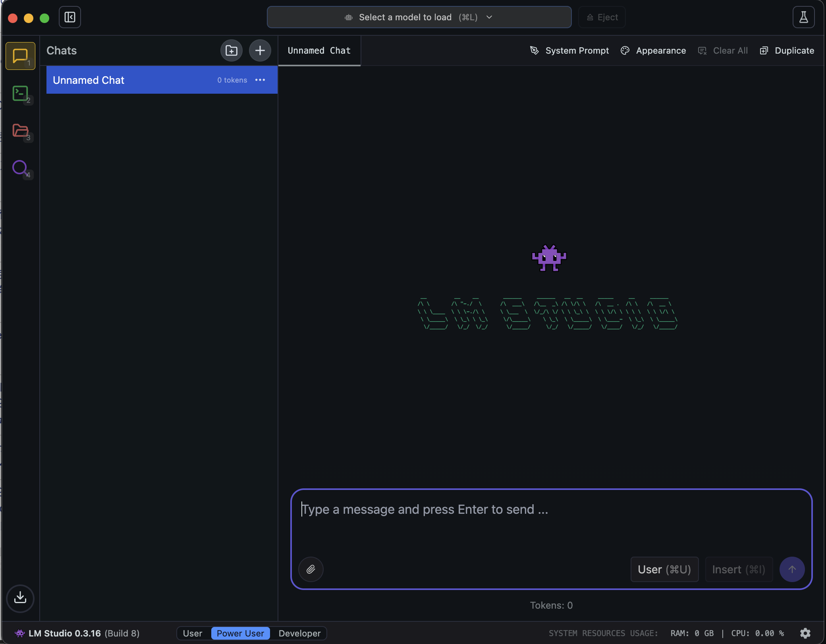The image size is (826, 644).
Task: Switch to Developer mode
Action: (x=299, y=633)
